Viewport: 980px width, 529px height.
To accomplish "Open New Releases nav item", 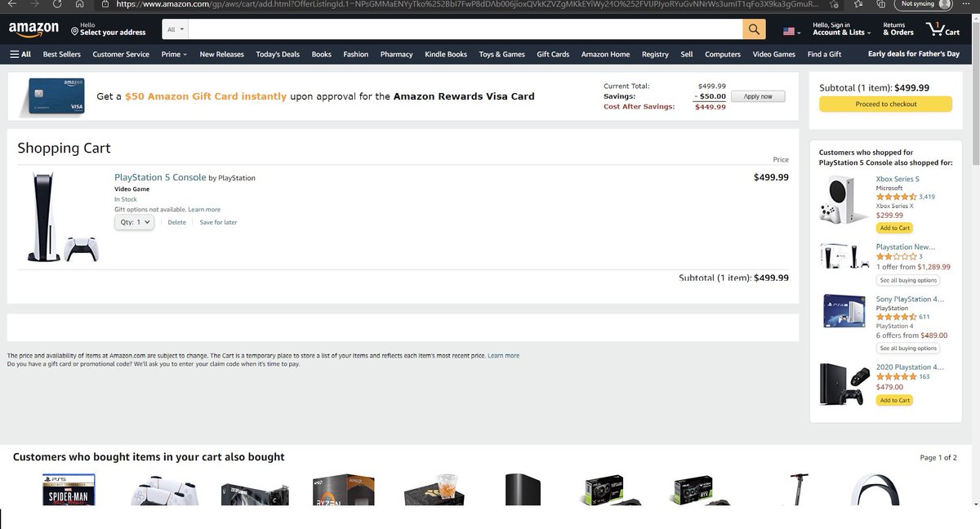I will point(221,55).
